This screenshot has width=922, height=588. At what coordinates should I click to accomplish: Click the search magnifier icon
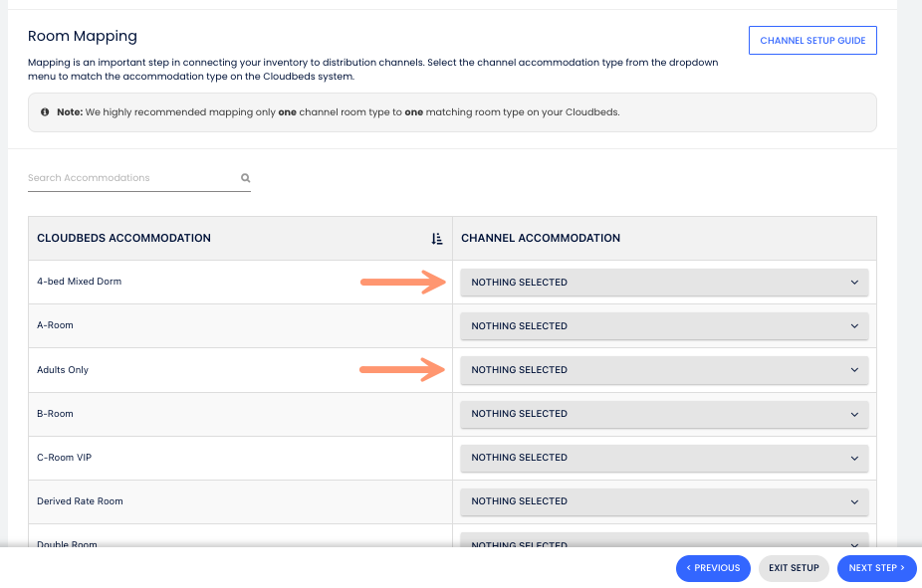pos(245,179)
